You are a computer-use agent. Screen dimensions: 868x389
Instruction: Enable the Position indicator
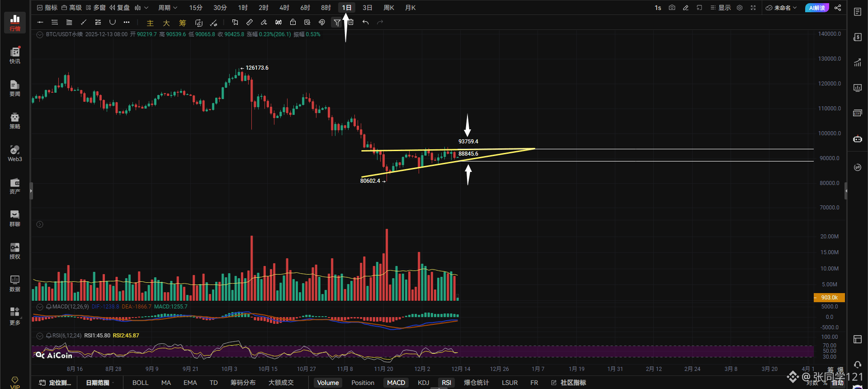click(x=363, y=383)
